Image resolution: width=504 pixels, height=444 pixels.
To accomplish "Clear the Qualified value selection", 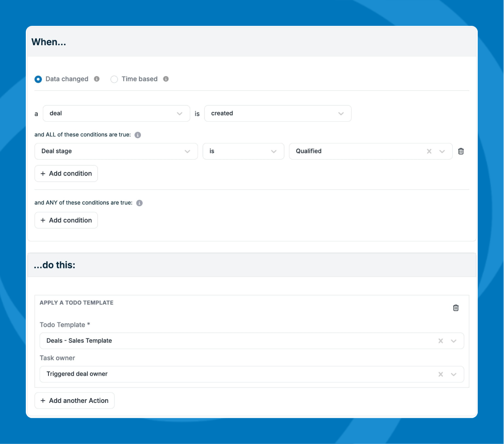I will tap(429, 151).
